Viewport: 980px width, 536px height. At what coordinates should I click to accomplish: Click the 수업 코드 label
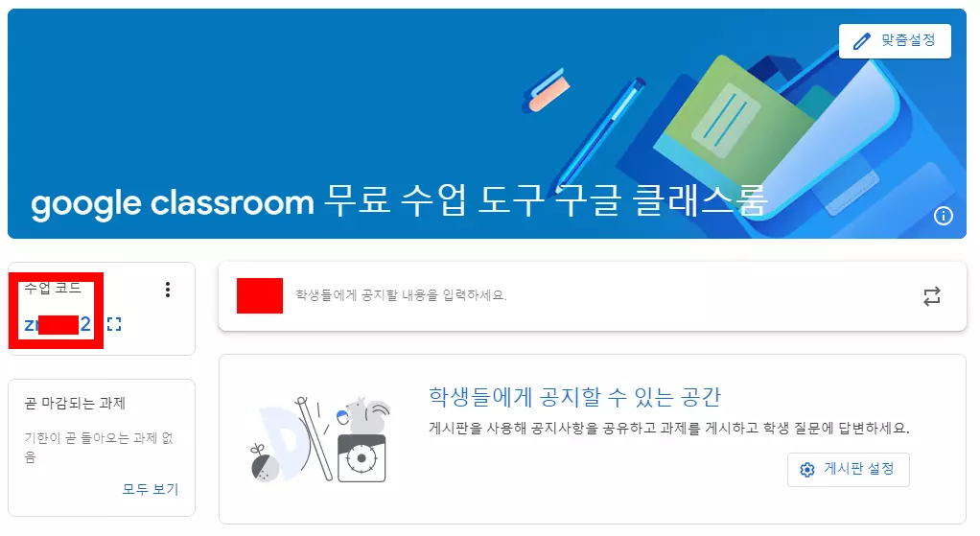click(x=53, y=288)
